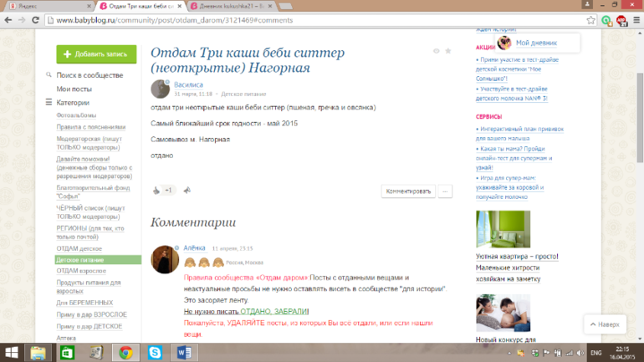Toggle the star favorite icon beside post title
The height and width of the screenshot is (362, 644).
(x=448, y=51)
